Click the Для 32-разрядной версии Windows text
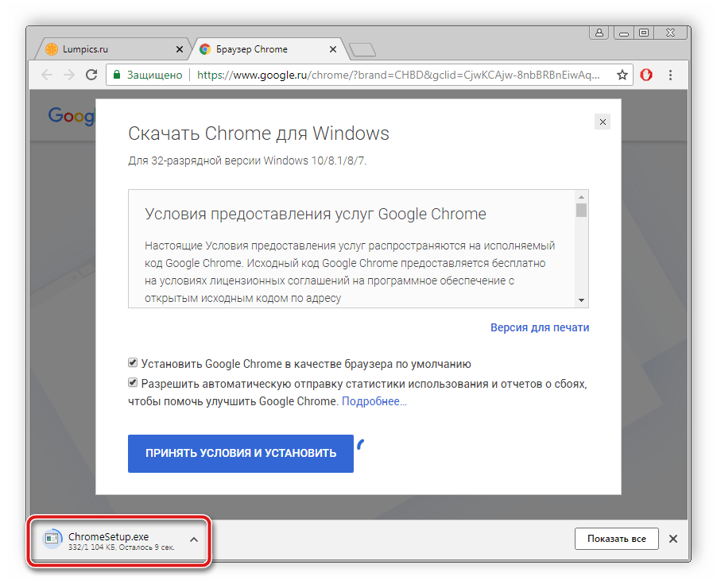This screenshot has width=717, height=588. click(x=247, y=161)
